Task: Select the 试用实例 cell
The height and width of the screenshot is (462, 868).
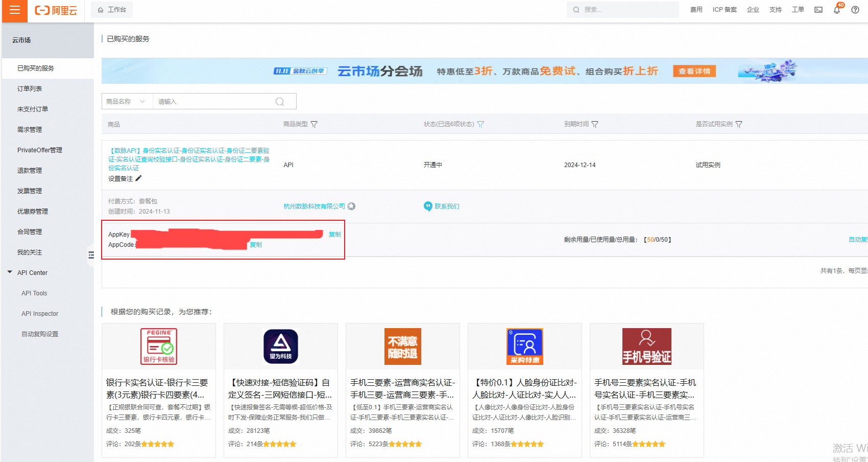Action: (x=708, y=165)
